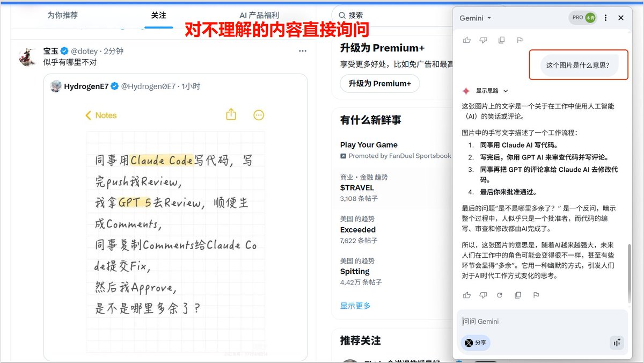
Task: Open the Spitting trend
Action: tap(355, 271)
